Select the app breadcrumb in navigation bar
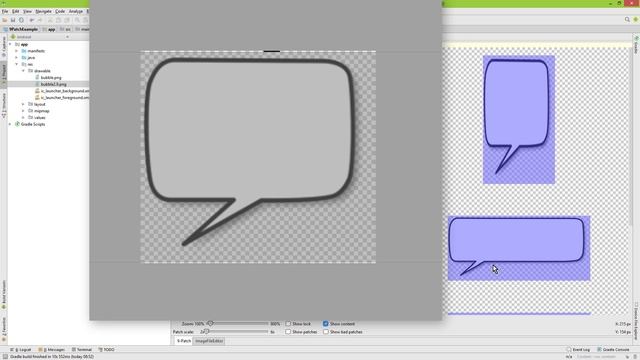Image resolution: width=640 pixels, height=360 pixels. (49, 29)
